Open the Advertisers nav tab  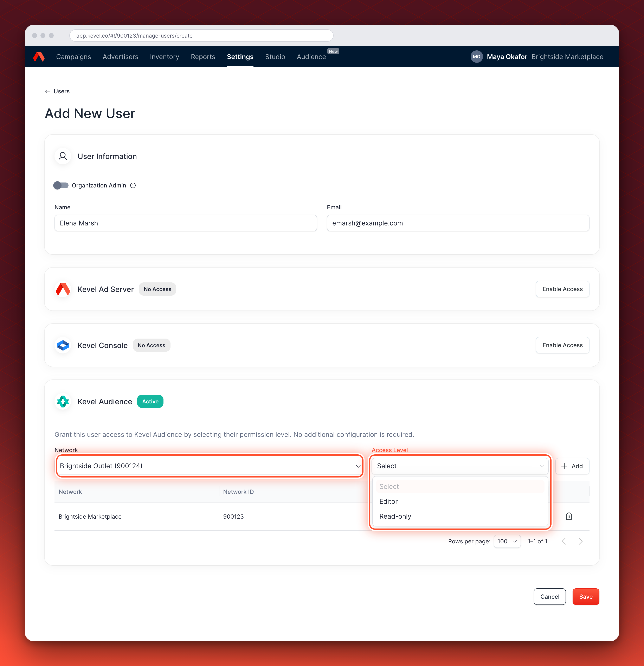click(x=121, y=57)
